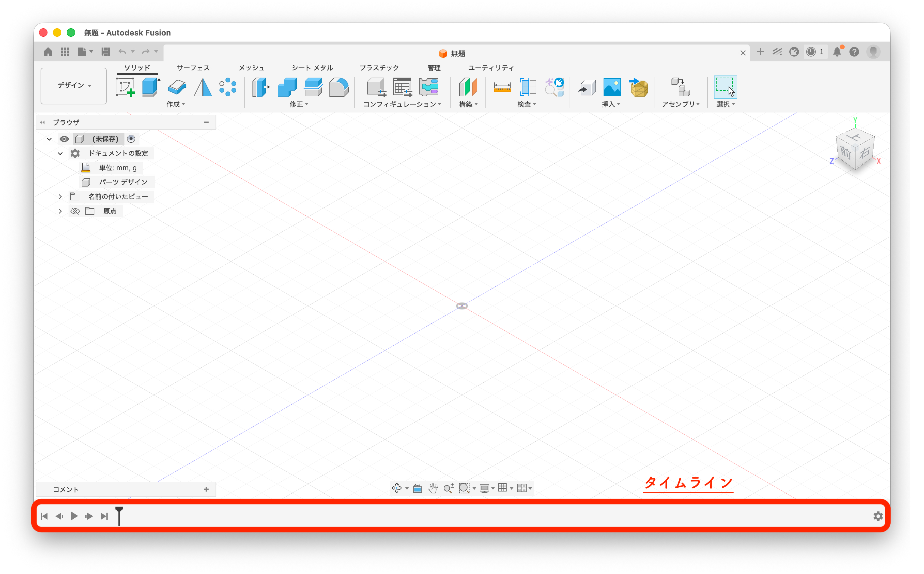Open the notifications bell icon
The height and width of the screenshot is (574, 924).
pyautogui.click(x=837, y=52)
